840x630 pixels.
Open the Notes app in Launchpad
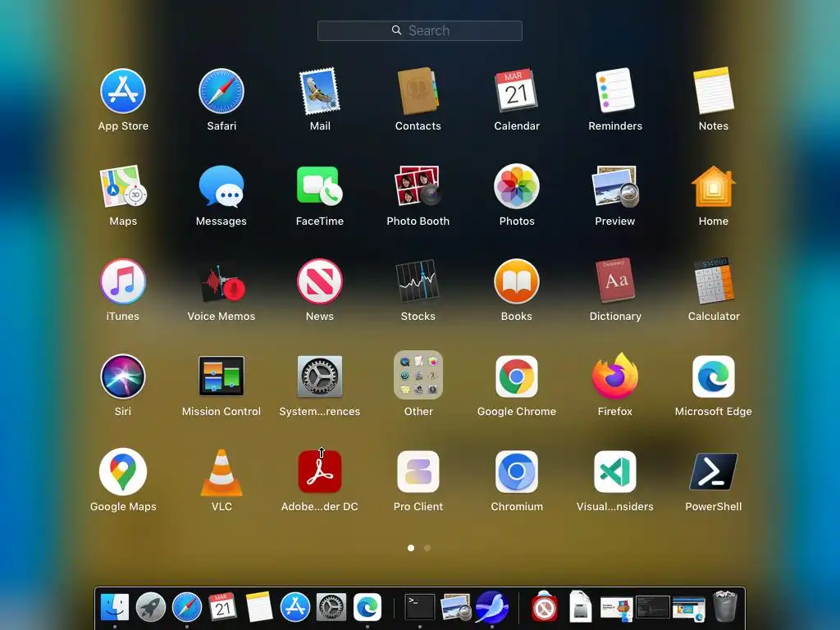tap(714, 91)
